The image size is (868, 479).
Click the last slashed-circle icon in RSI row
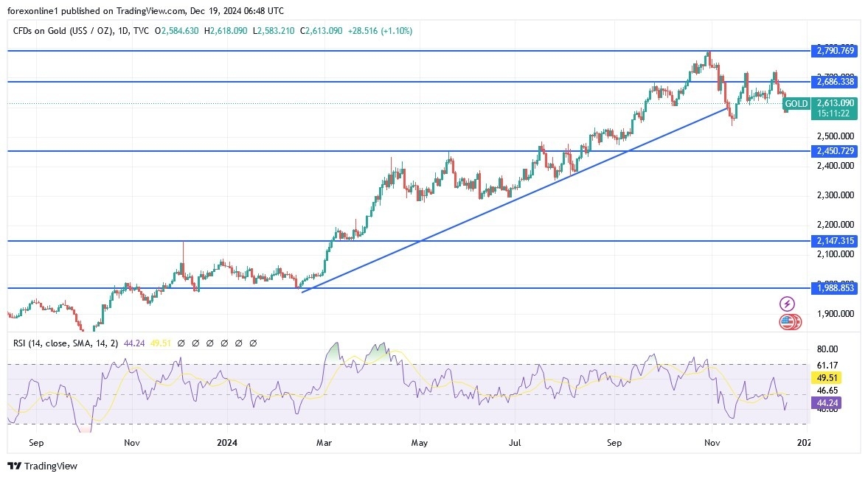[253, 343]
